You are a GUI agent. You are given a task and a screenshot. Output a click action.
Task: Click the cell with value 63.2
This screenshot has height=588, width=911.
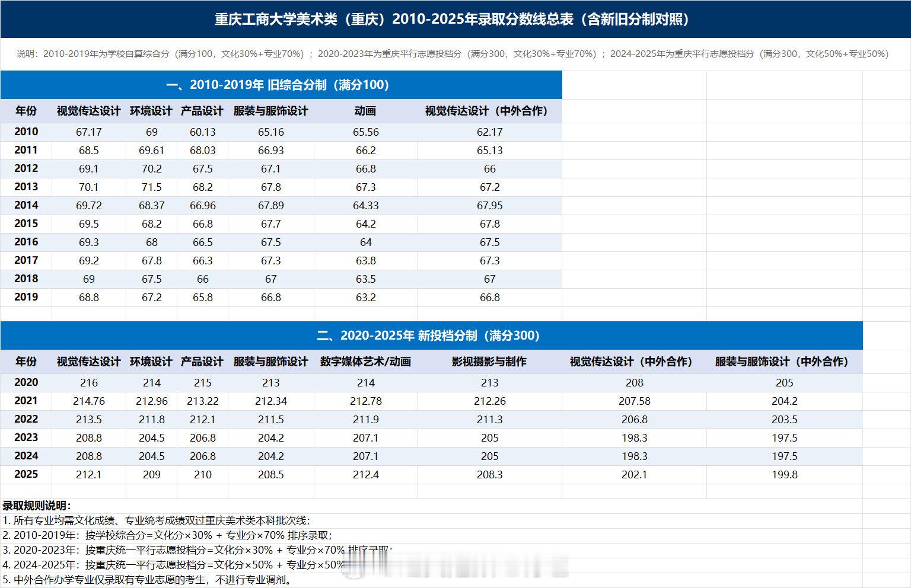point(366,298)
